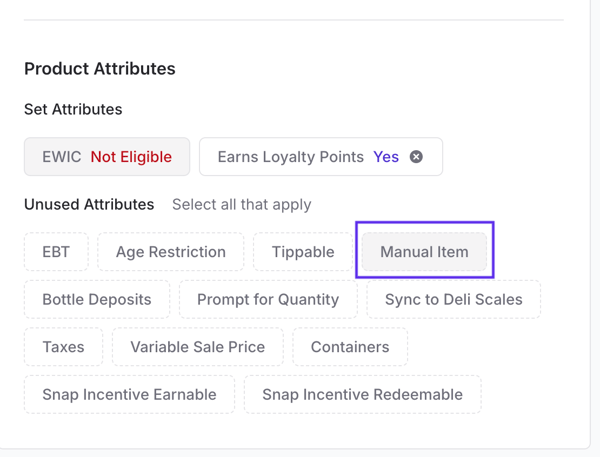This screenshot has width=600, height=457.
Task: Click the red Not Eligible value
Action: (131, 157)
